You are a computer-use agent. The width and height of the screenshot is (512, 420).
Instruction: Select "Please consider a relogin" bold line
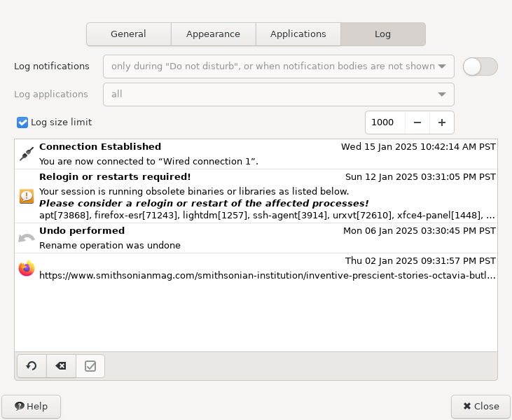(204, 203)
